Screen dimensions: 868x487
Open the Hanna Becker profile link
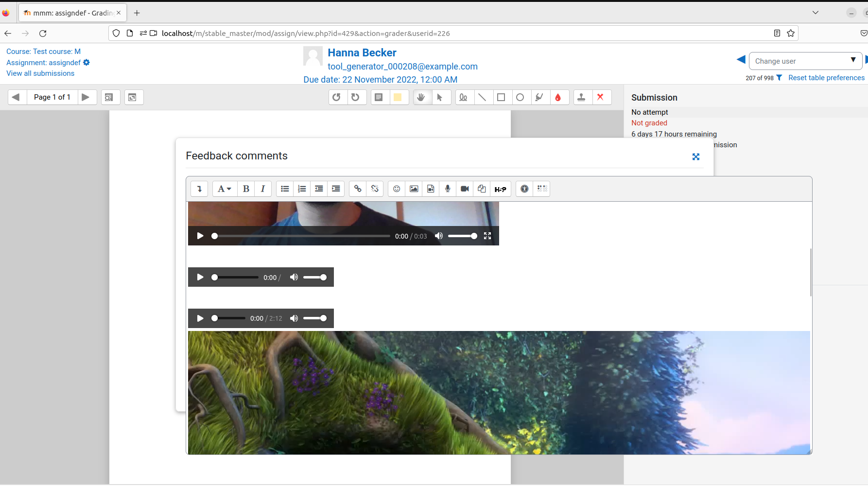(362, 52)
